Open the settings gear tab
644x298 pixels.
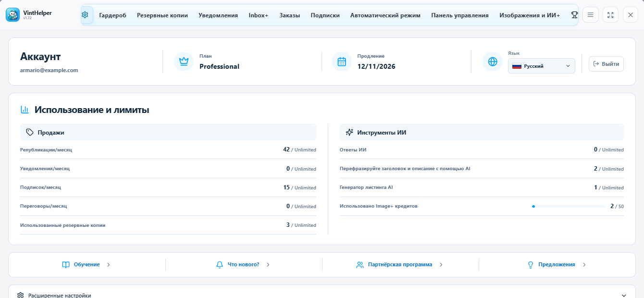[85, 15]
